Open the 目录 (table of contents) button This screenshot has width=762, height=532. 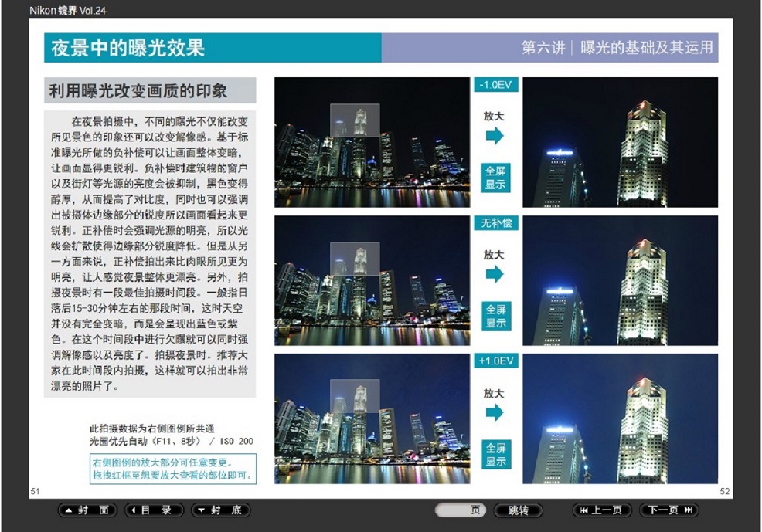[155, 510]
